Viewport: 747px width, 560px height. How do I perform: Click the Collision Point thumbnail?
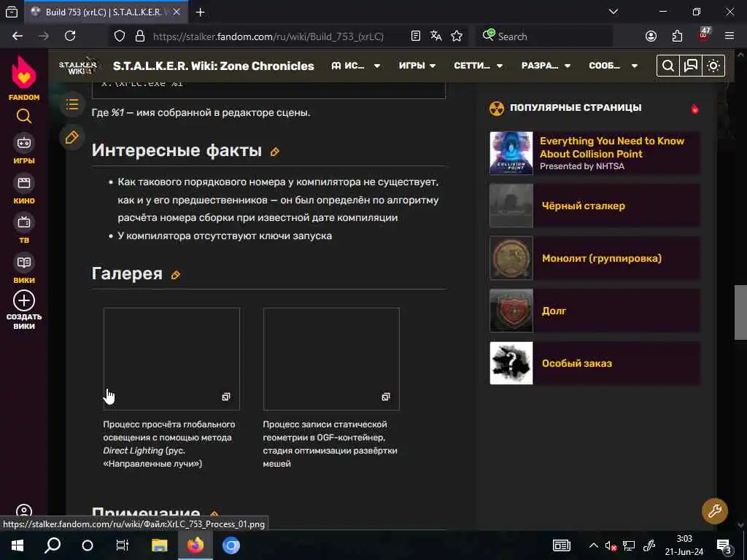511,153
